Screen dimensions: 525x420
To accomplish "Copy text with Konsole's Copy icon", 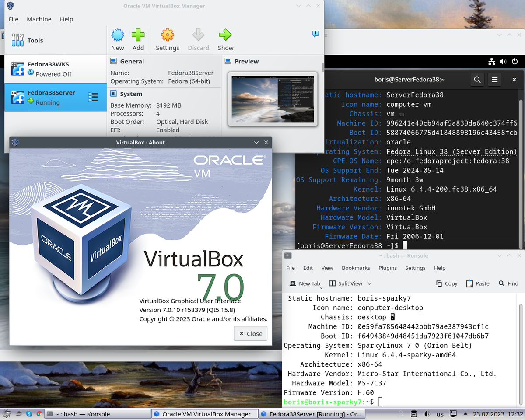I will click(x=446, y=283).
